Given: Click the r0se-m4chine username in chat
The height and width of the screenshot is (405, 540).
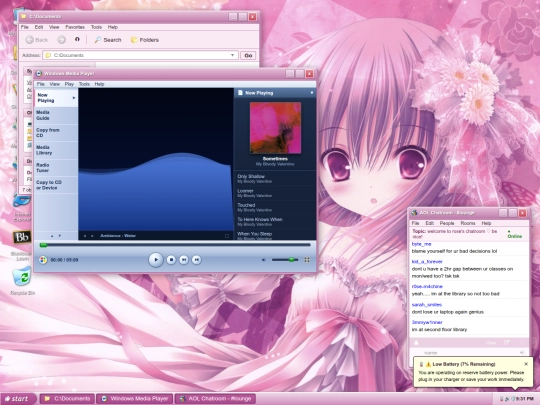Looking at the screenshot, I should click(427, 287).
